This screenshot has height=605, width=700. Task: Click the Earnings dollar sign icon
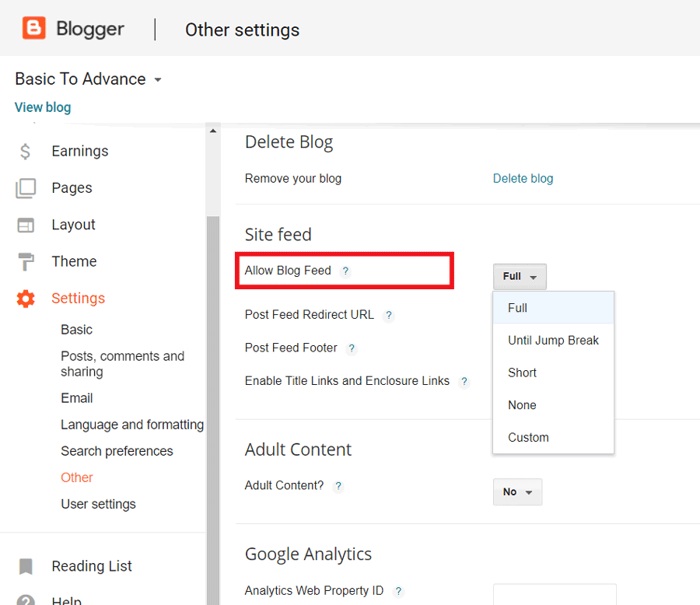[x=26, y=152]
